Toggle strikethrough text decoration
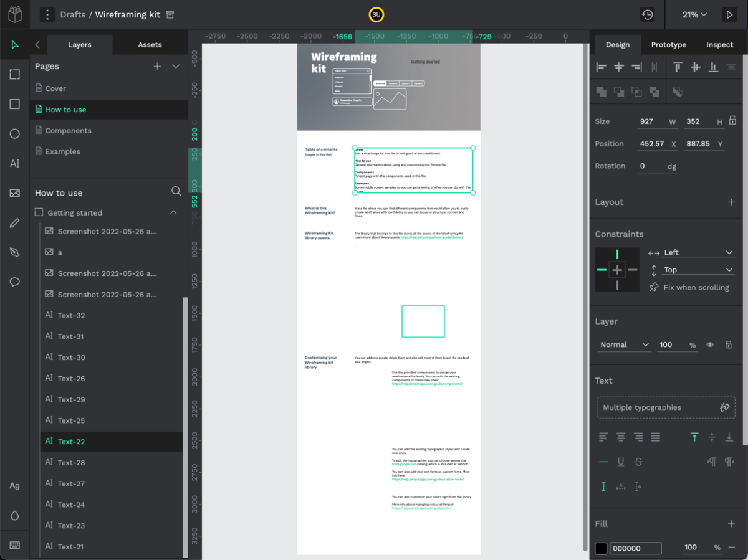 (638, 462)
